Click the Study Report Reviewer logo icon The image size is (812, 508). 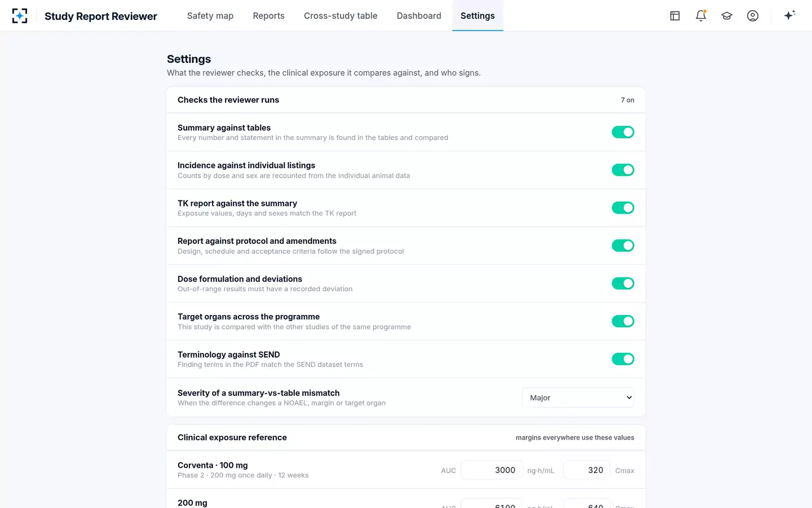pos(20,16)
